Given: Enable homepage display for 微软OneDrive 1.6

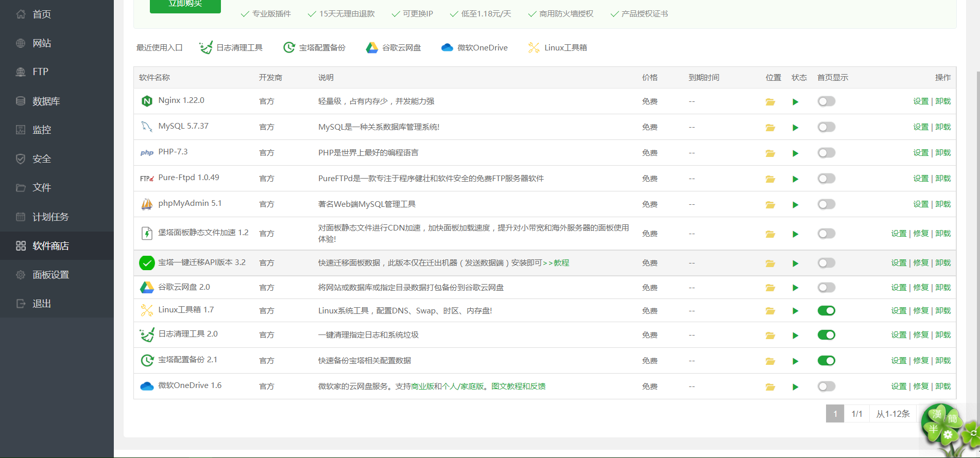Looking at the screenshot, I should tap(826, 386).
